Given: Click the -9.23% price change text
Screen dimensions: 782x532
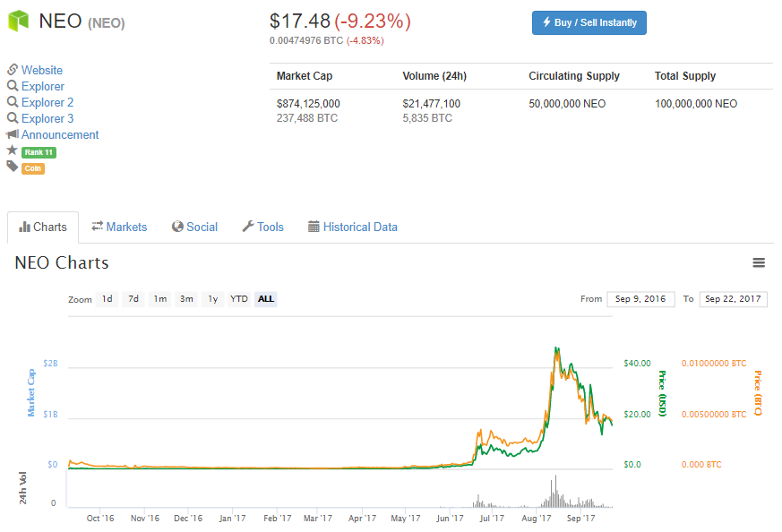Looking at the screenshot, I should [373, 21].
